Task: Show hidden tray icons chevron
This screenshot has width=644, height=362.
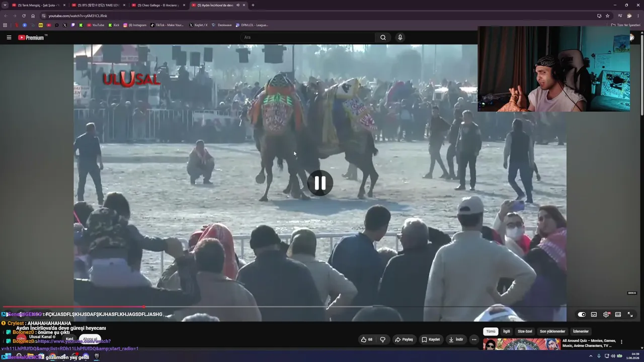Action: click(591, 356)
